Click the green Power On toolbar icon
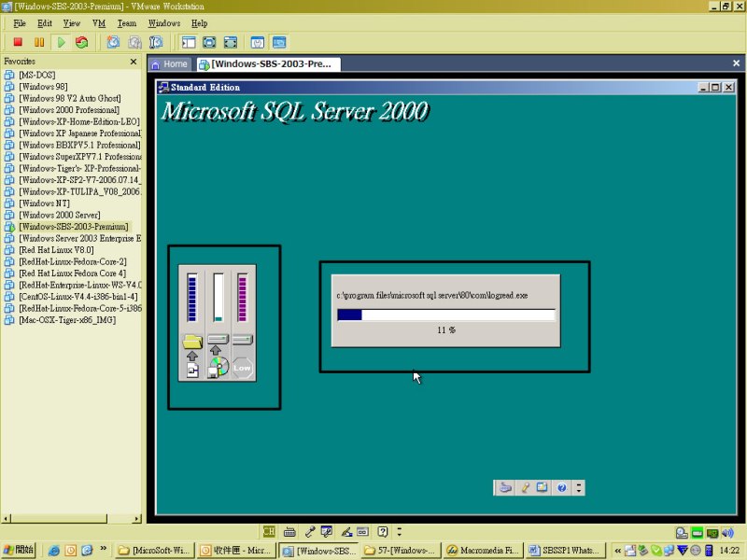Screen dimensions: 747x560 tap(61, 42)
